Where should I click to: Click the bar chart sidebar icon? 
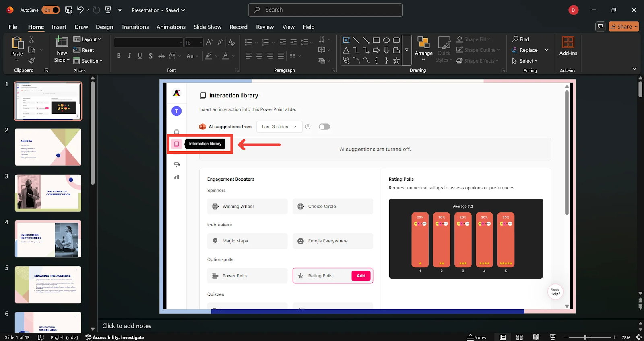point(176,177)
